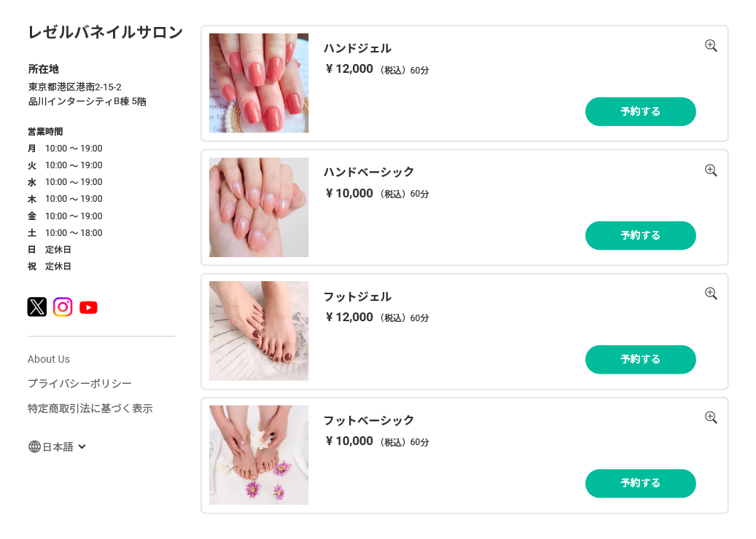Expand the 日本語 language dropdown arrow
Screen dimensions: 756x539
[82, 446]
